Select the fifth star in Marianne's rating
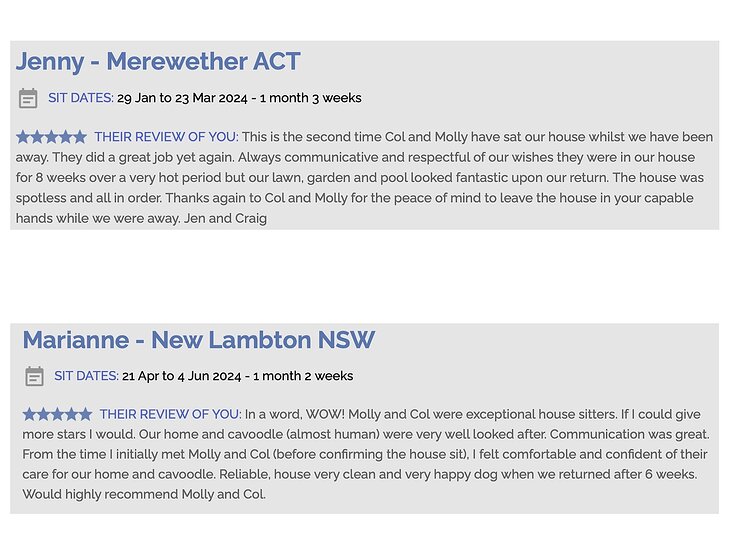 (x=86, y=414)
